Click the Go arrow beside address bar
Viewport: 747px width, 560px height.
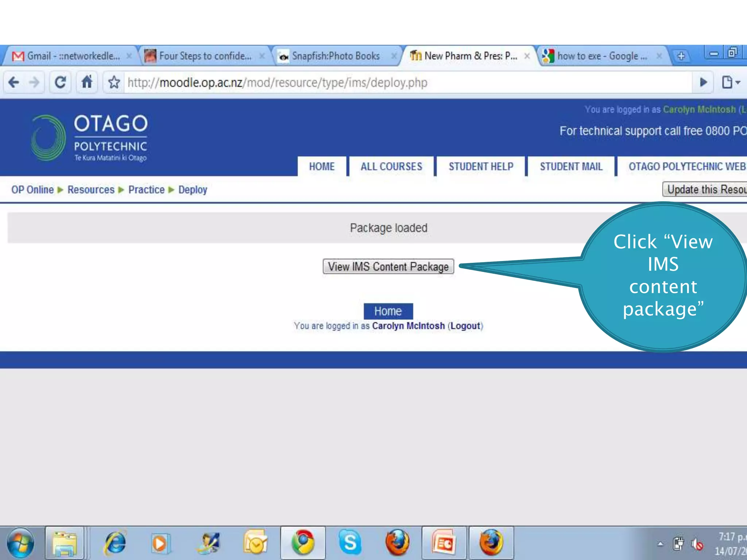tap(704, 82)
